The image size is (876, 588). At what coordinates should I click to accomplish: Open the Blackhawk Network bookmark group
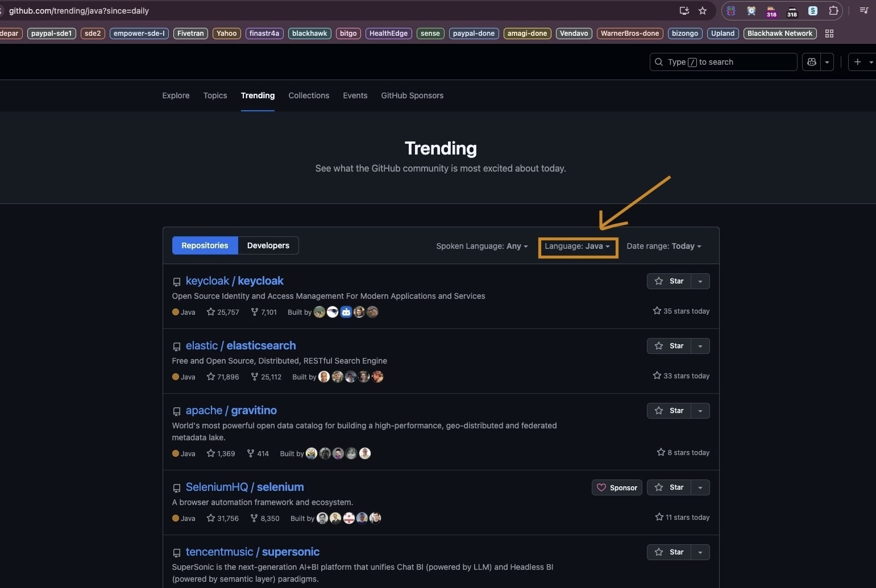coord(780,34)
